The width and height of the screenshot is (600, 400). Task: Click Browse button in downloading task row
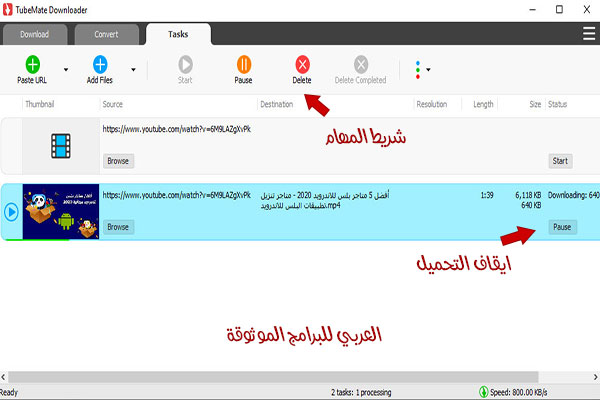[x=118, y=227]
